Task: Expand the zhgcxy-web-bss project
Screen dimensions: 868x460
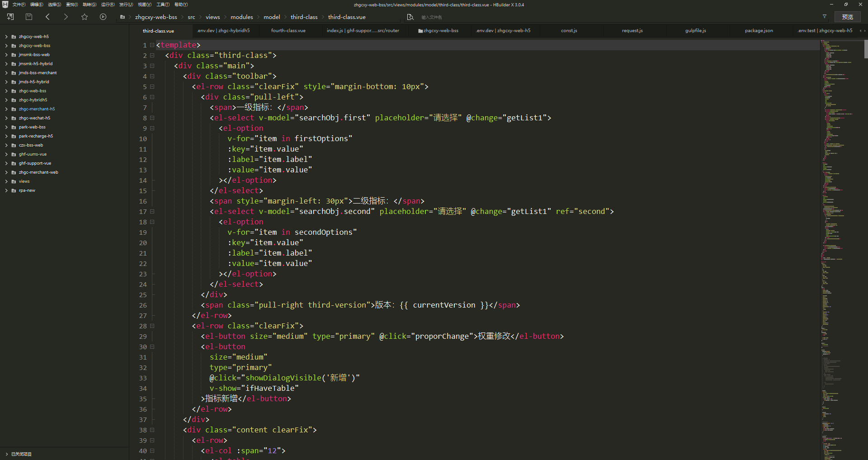Action: [x=6, y=46]
